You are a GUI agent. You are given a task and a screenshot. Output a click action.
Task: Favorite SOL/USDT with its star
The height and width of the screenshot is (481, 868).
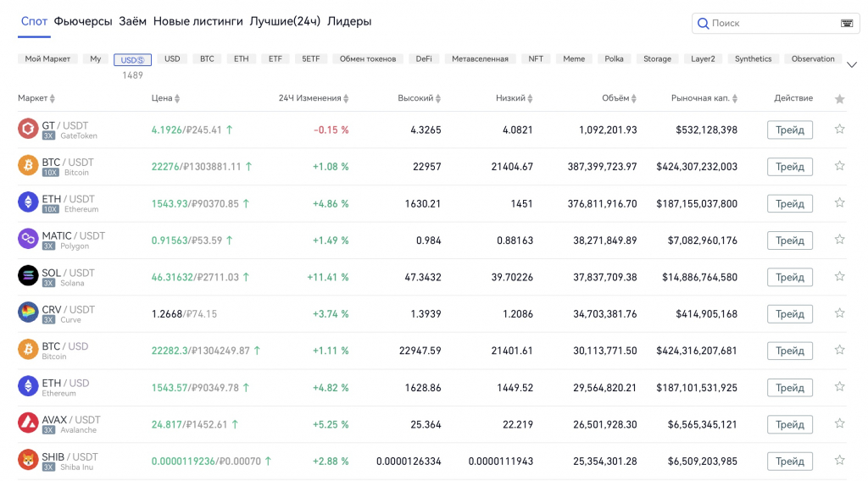click(x=840, y=276)
